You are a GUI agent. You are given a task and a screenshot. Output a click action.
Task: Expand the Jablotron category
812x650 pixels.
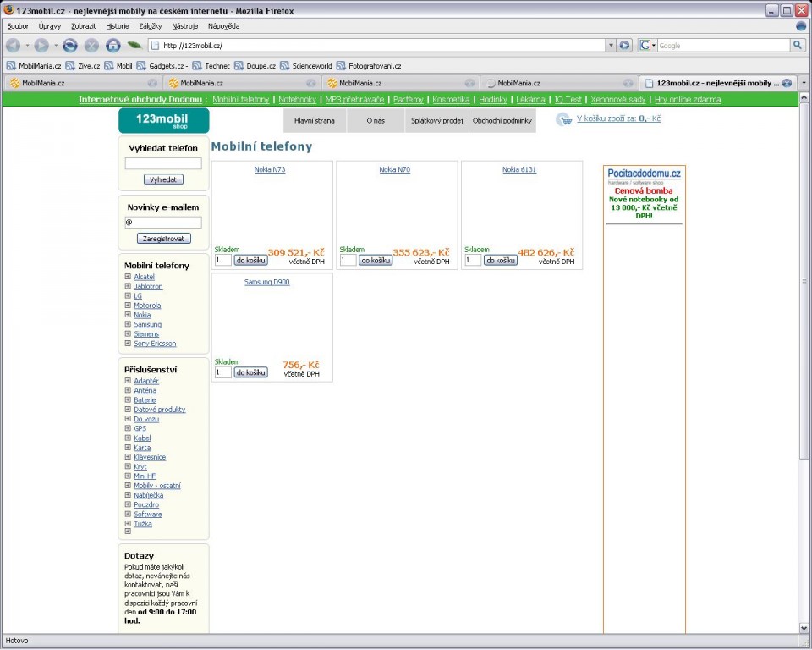click(x=128, y=286)
